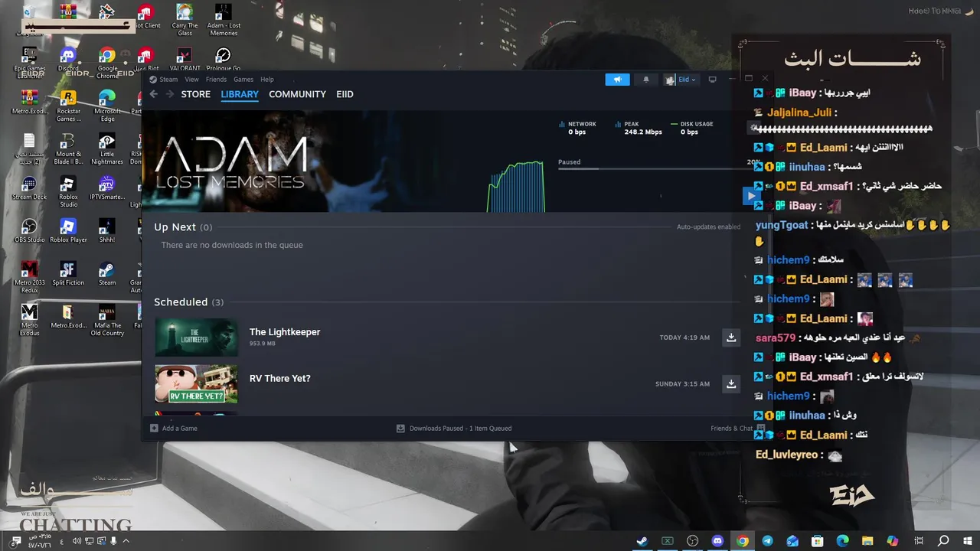This screenshot has height=551, width=980.
Task: Open OBS Studio desktop shortcut
Action: (x=29, y=232)
